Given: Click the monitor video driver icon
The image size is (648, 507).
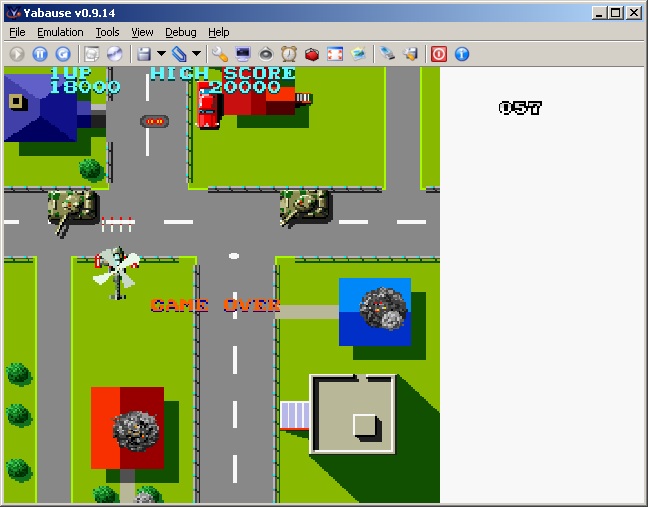Looking at the screenshot, I should point(243,54).
